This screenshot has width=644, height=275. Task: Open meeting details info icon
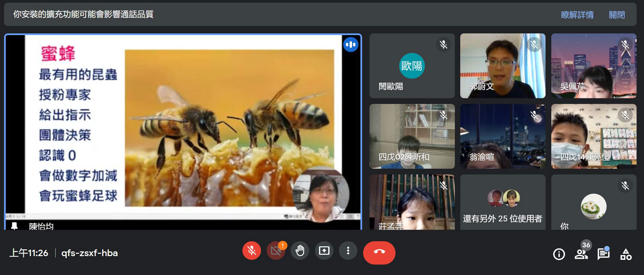[559, 254]
